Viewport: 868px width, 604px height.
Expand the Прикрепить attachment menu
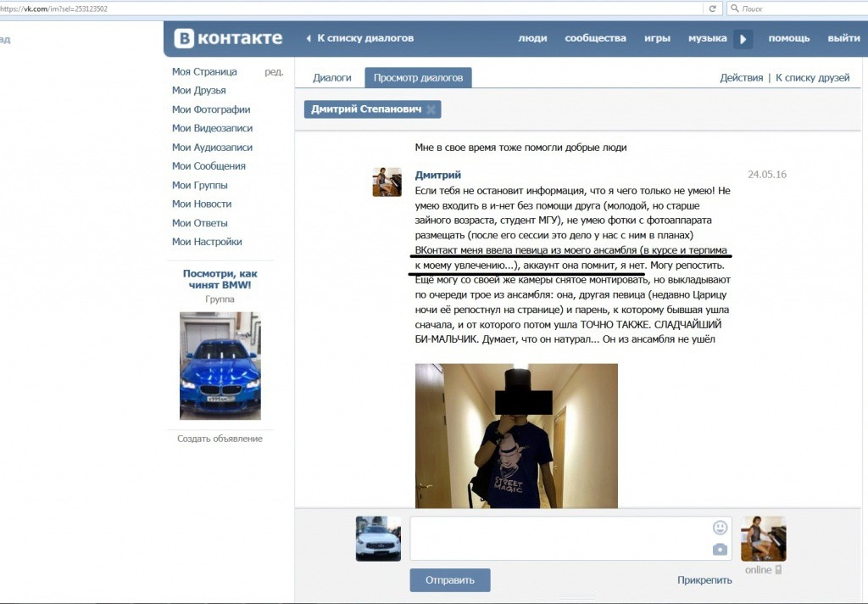[704, 580]
